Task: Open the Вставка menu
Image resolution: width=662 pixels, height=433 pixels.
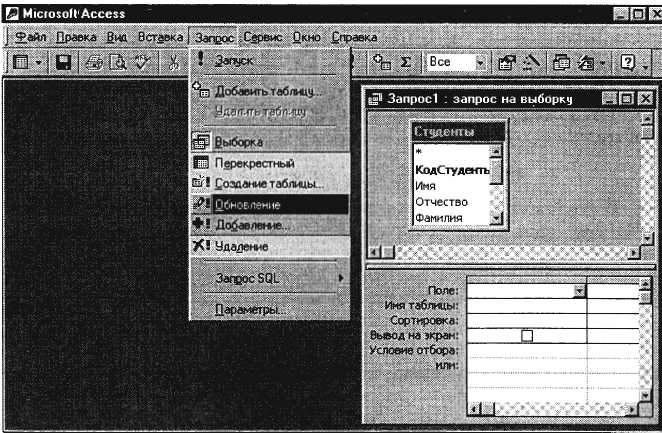Action: (160, 37)
